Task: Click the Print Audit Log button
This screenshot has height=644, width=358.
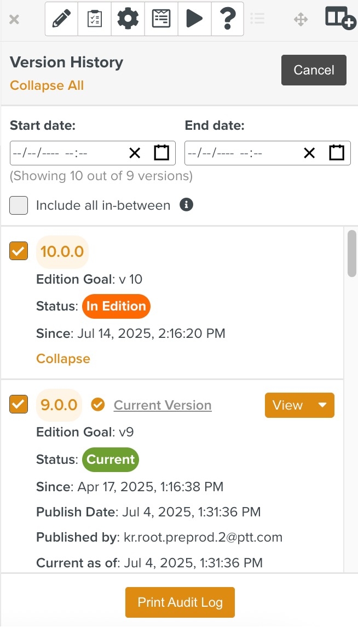Action: point(180,602)
